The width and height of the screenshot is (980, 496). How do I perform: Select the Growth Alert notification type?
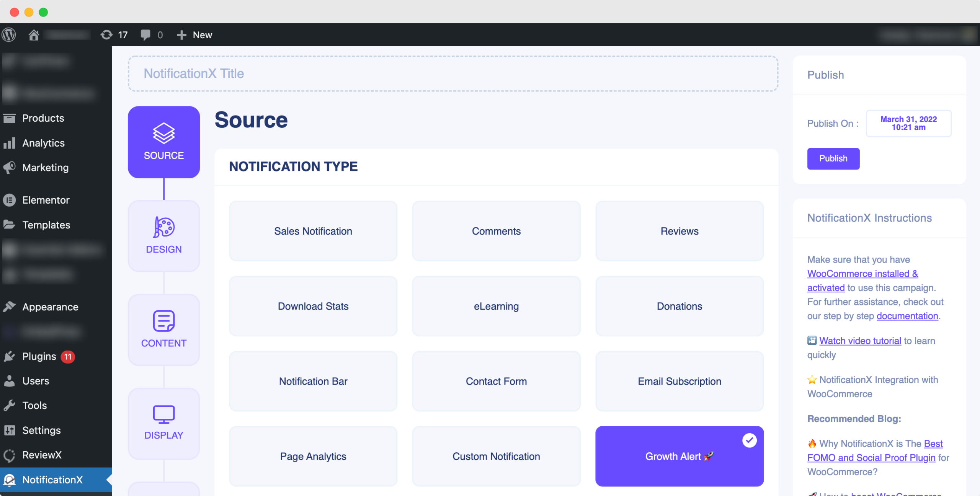(x=679, y=456)
